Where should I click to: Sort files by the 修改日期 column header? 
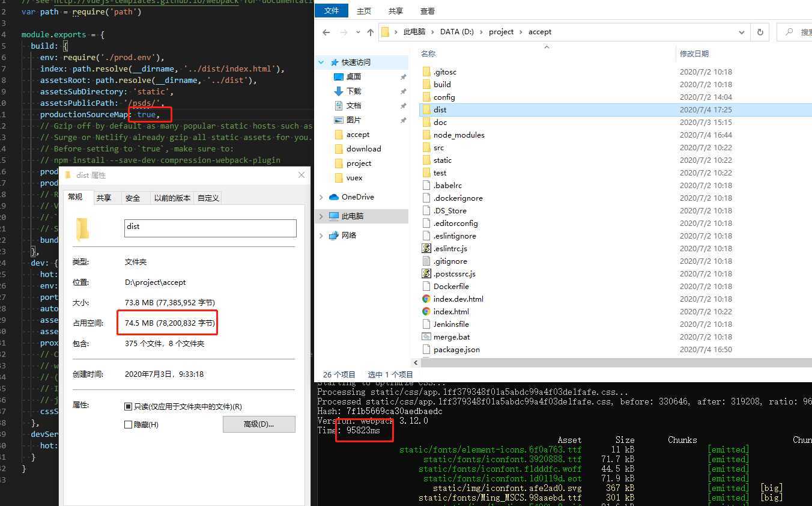point(694,53)
